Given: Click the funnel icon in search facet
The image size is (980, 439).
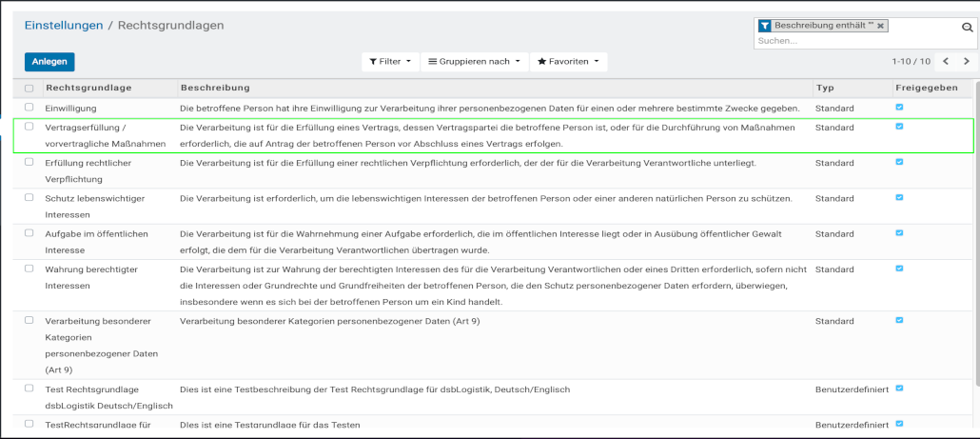Looking at the screenshot, I should coord(765,26).
